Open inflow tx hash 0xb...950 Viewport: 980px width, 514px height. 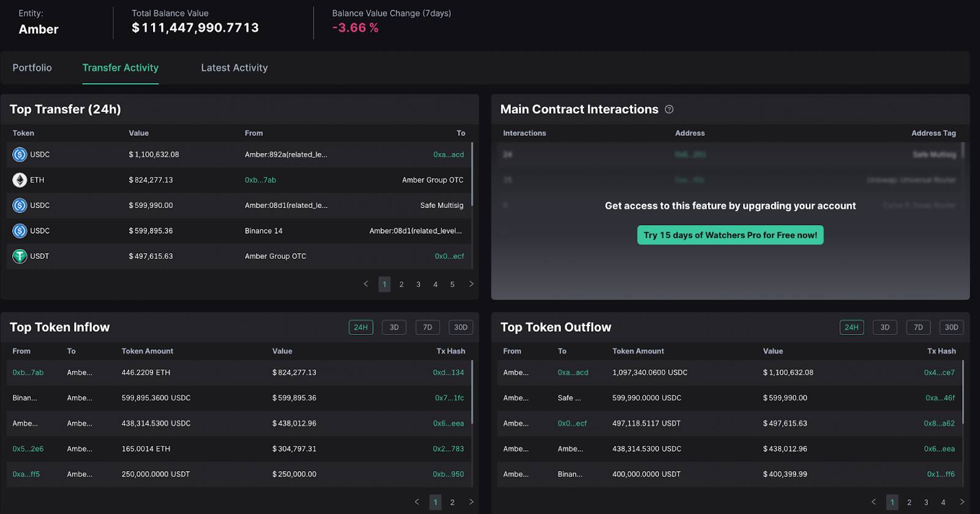click(x=448, y=474)
